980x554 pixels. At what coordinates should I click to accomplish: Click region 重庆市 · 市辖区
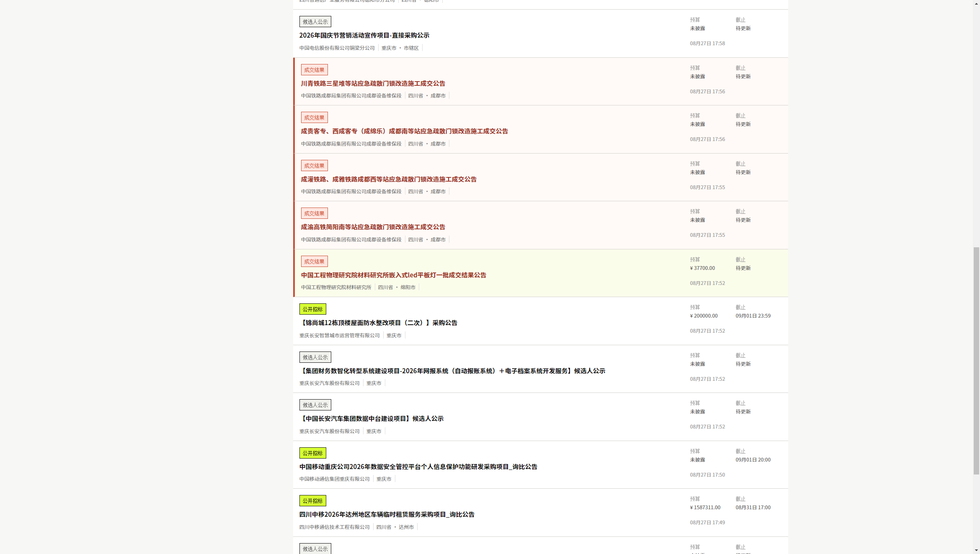[400, 48]
